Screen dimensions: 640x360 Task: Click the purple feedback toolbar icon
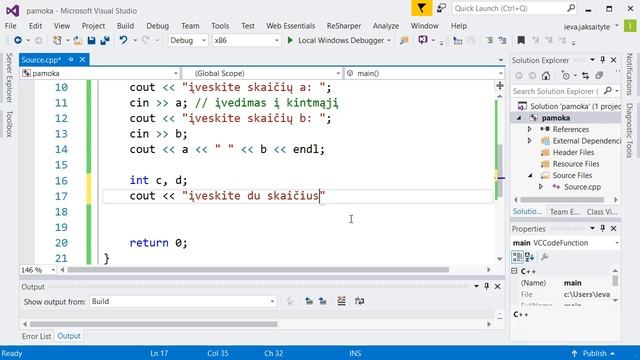tap(422, 40)
